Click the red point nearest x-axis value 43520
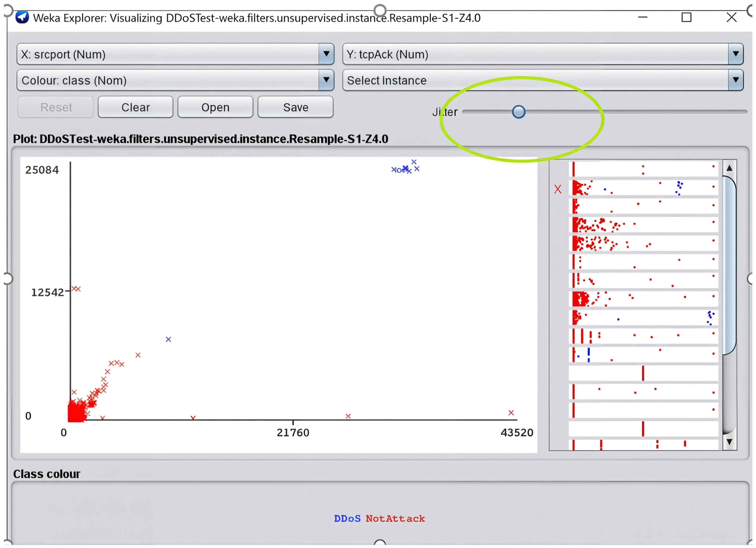Image resolution: width=756 pixels, height=548 pixels. pyautogui.click(x=511, y=413)
